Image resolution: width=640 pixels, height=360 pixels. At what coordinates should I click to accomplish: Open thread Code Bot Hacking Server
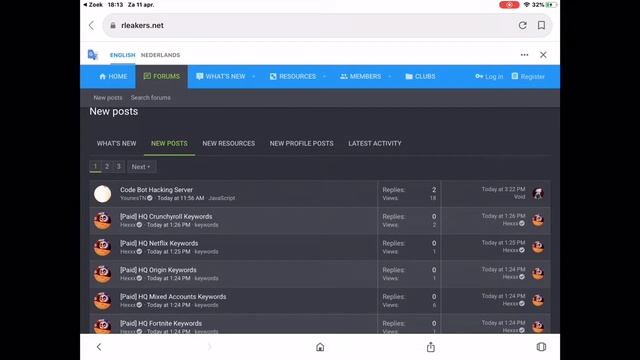tap(156, 190)
